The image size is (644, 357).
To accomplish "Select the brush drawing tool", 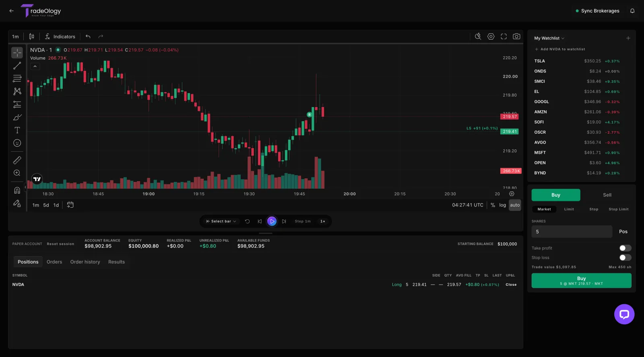I will (x=17, y=117).
